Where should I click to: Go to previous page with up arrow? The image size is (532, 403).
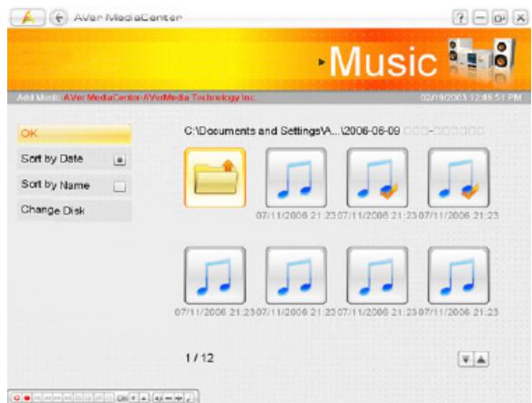click(x=481, y=360)
